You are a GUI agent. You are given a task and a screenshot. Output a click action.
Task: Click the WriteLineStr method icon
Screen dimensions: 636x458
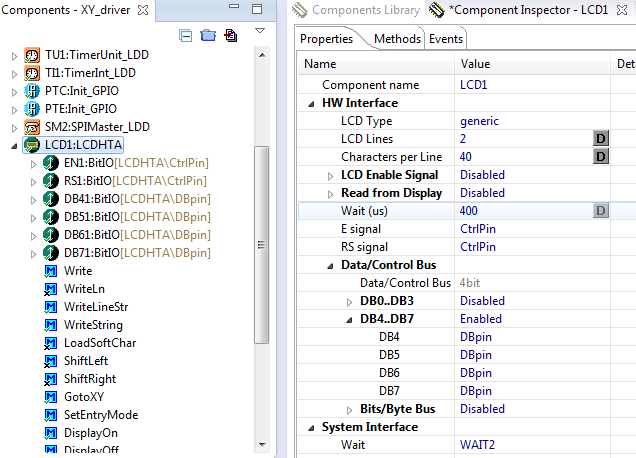point(50,307)
